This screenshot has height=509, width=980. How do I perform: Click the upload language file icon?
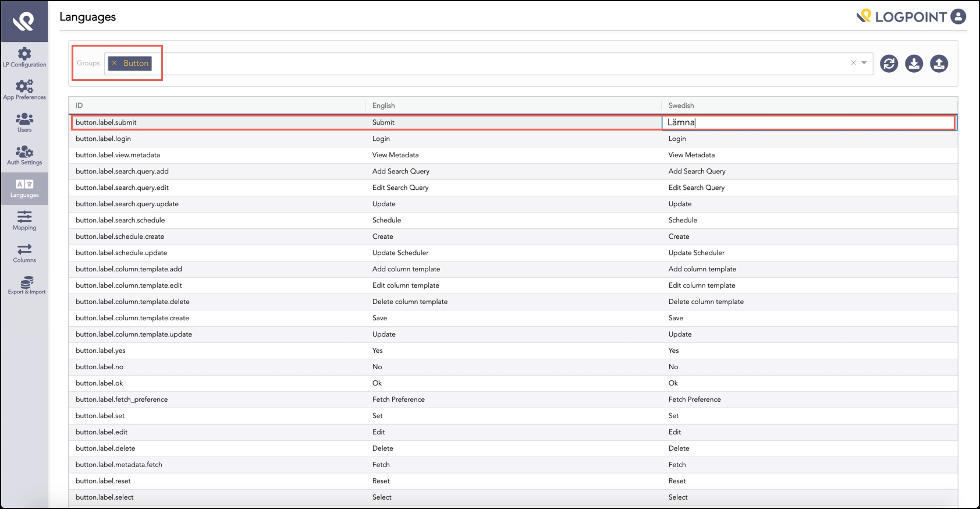coord(939,63)
